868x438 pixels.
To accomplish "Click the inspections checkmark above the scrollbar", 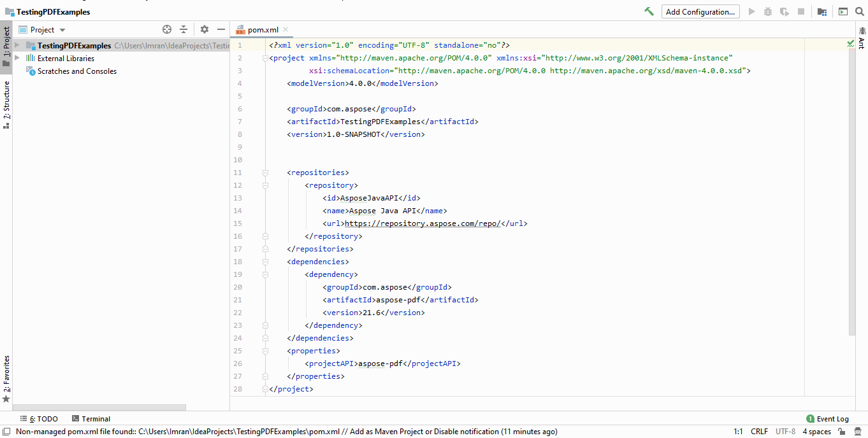I will tap(850, 44).
